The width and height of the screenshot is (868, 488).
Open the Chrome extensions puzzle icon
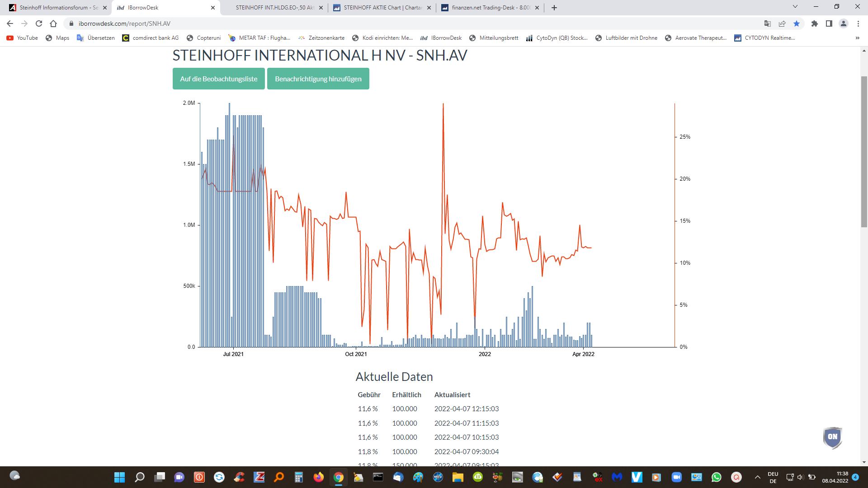[815, 23]
